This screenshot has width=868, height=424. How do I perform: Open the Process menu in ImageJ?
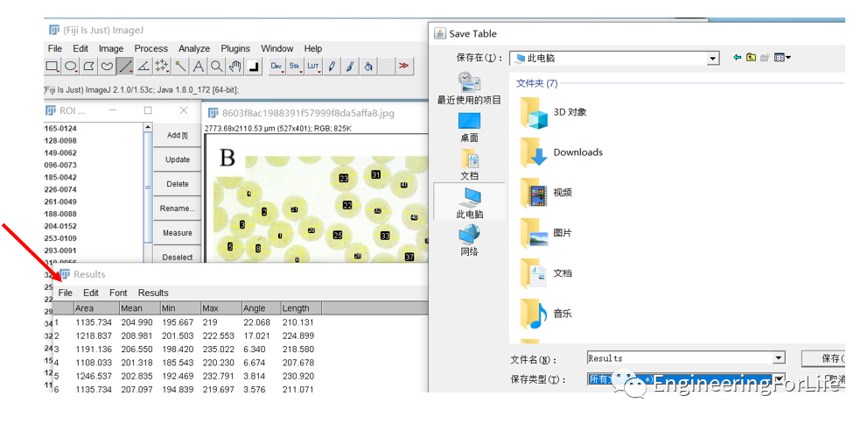click(151, 49)
